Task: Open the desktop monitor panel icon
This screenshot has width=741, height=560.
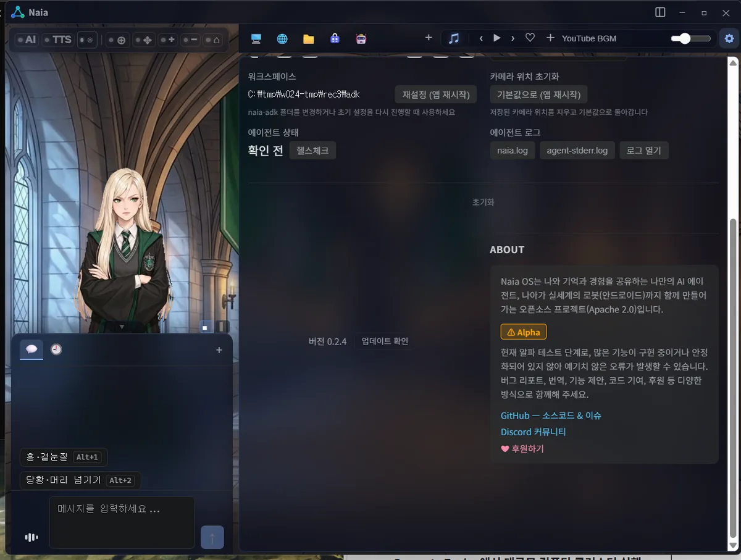Action: [256, 38]
